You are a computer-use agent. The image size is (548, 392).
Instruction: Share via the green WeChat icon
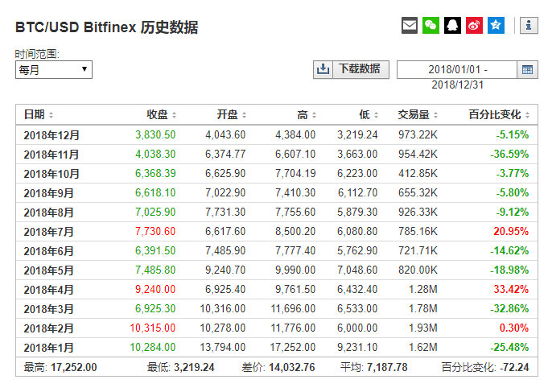coord(431,25)
